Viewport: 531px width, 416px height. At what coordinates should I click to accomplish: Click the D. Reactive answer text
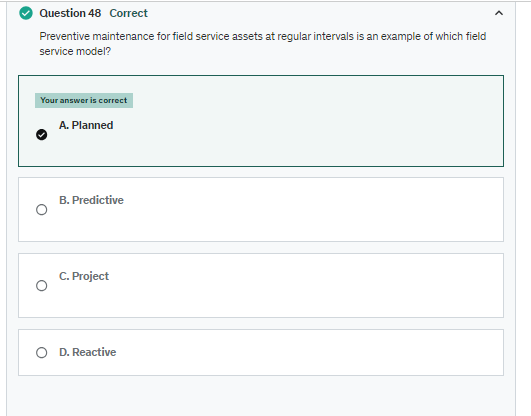87,352
